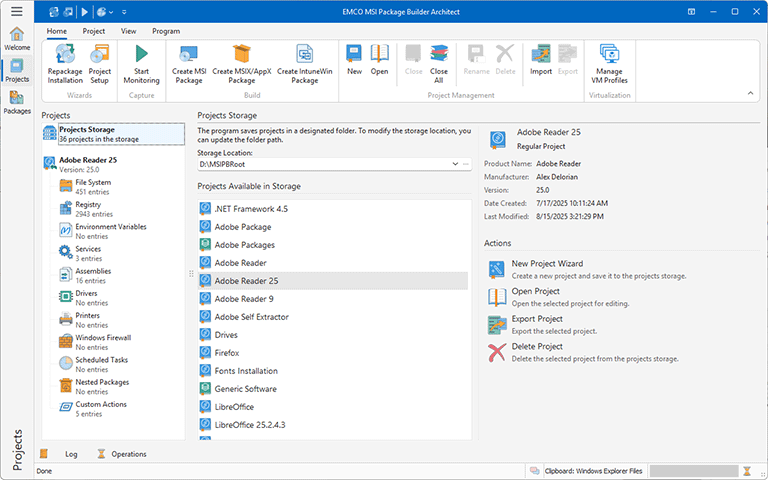768x480 pixels.
Task: Collapse the ribbon with chevron arrow
Action: pos(748,93)
